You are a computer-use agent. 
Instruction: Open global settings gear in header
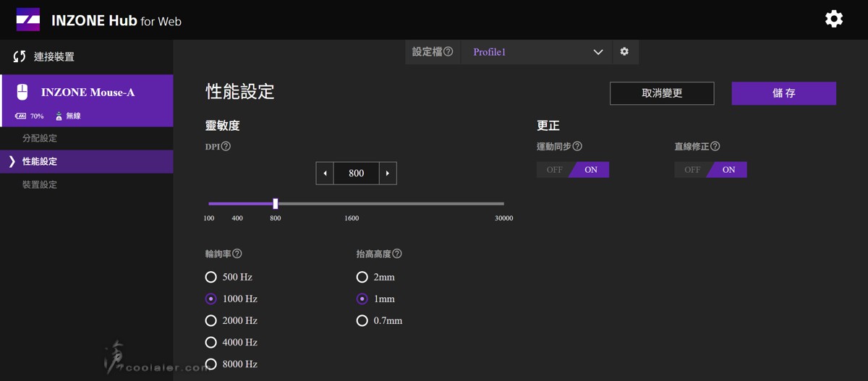(x=833, y=19)
